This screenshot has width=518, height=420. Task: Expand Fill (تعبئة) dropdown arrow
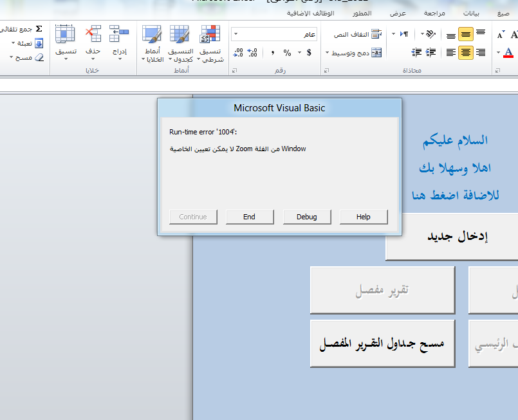(14, 43)
